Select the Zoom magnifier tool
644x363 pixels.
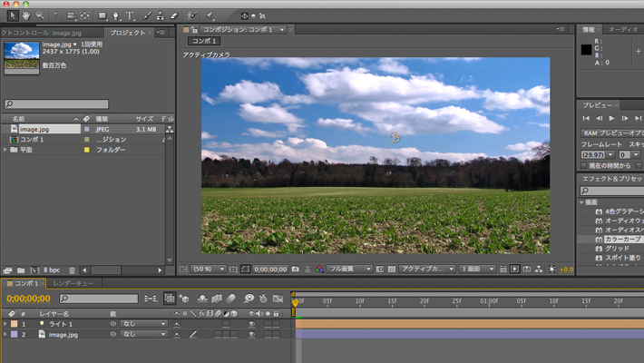click(x=40, y=15)
